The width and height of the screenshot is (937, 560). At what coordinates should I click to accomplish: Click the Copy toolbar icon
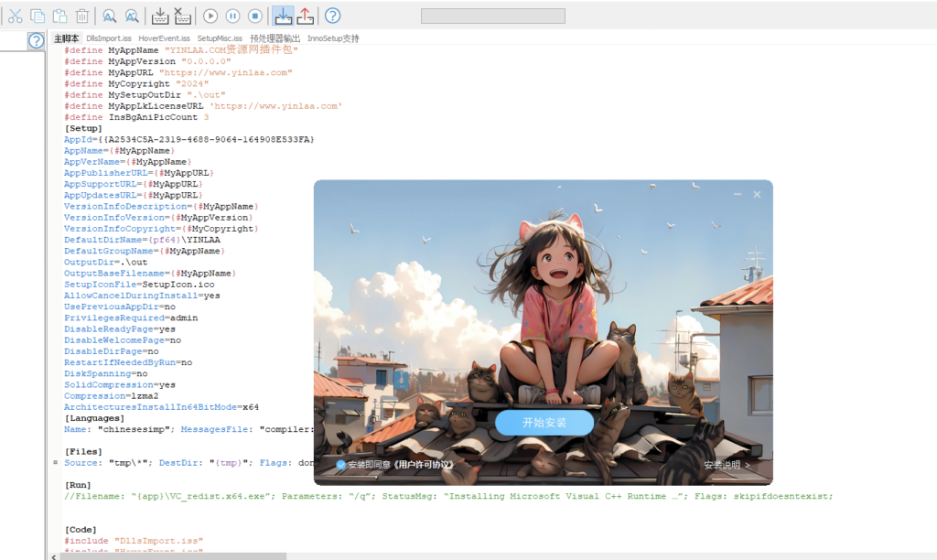pyautogui.click(x=37, y=16)
